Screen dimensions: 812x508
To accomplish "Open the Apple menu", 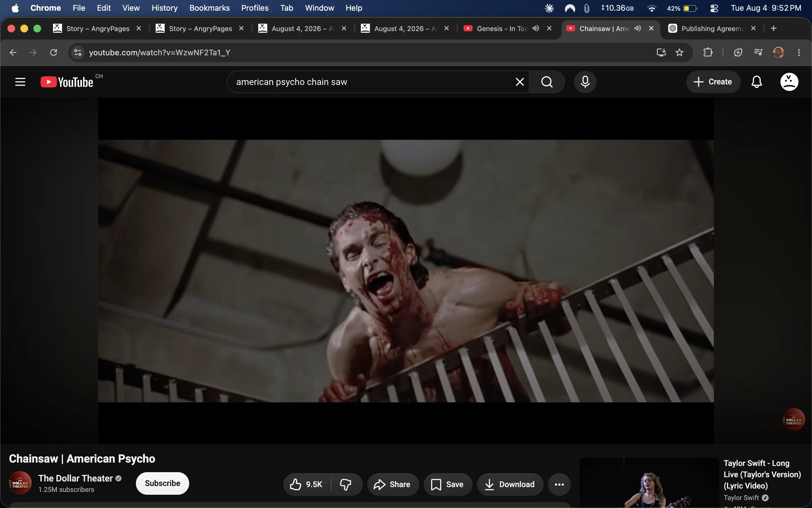I will pos(15,8).
